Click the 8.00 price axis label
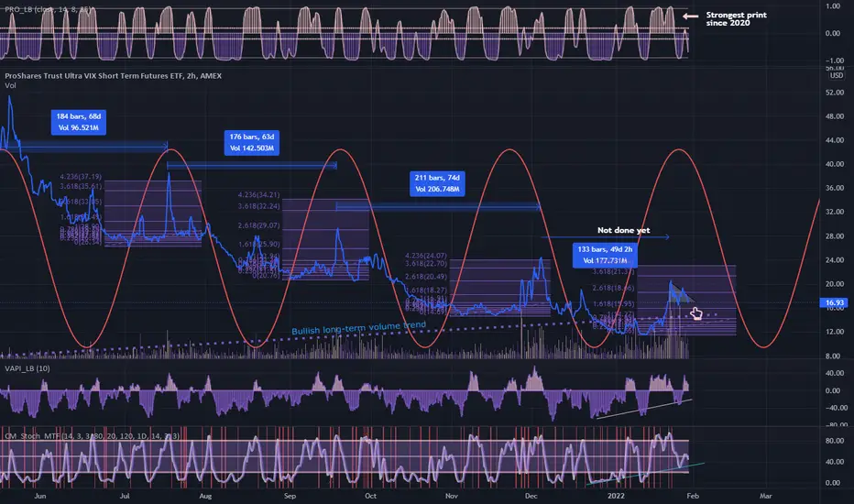Screen dimensions: 854x504 833,356
